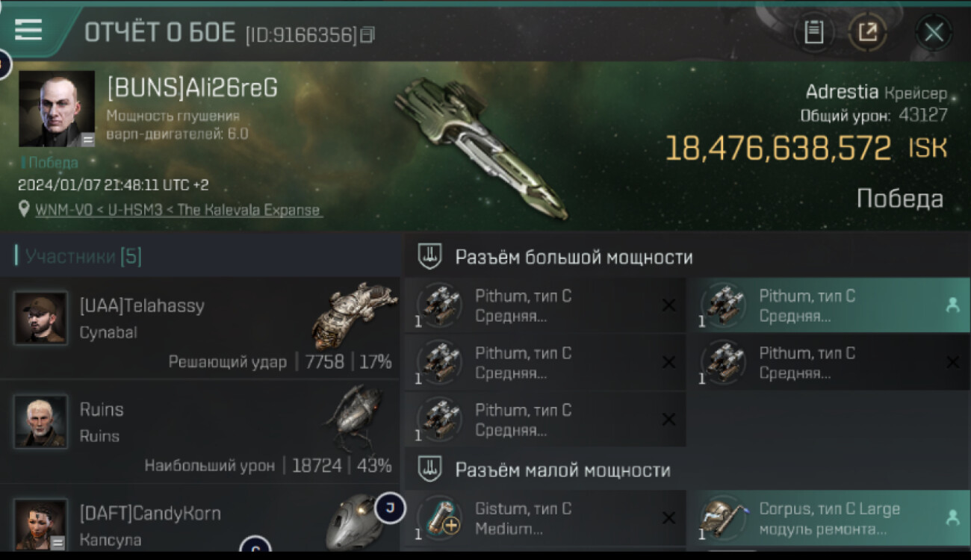Select the Ruins participant row

pyautogui.click(x=200, y=432)
